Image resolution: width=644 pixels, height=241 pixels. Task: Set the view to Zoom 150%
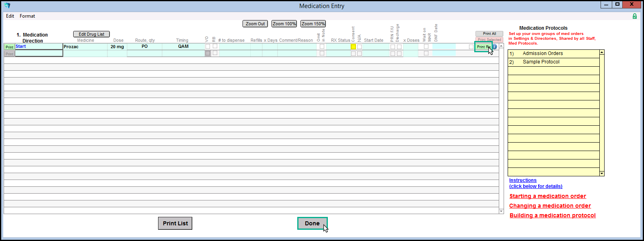point(313,24)
